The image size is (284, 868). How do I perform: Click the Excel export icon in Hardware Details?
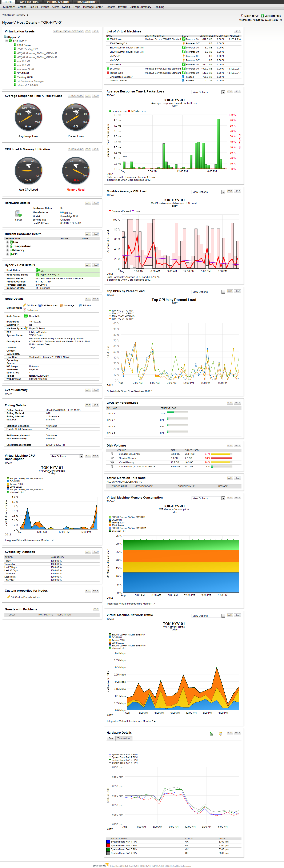(x=212, y=734)
